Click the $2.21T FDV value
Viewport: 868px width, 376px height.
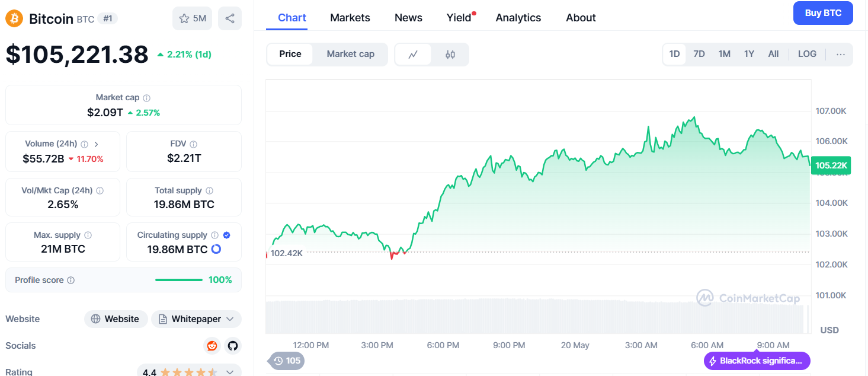pos(184,158)
